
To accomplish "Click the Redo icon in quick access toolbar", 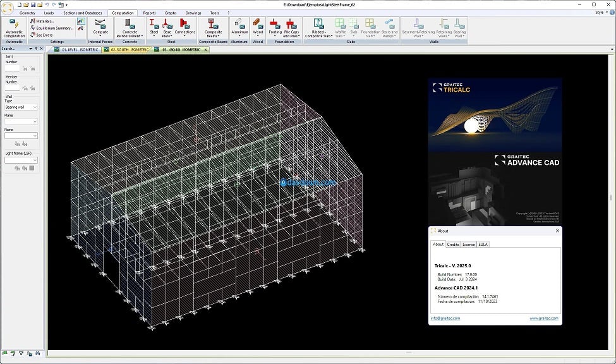I will 54,4.
